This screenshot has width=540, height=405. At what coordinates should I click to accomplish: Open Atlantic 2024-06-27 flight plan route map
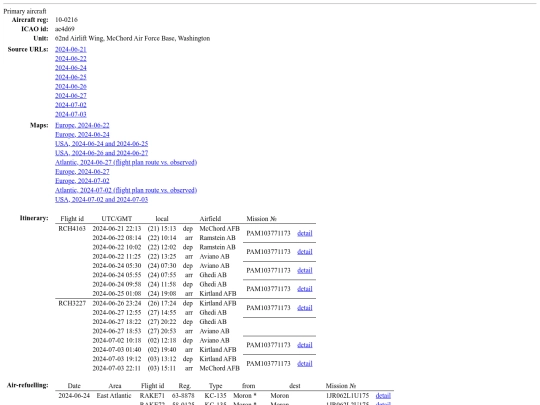tap(126, 162)
